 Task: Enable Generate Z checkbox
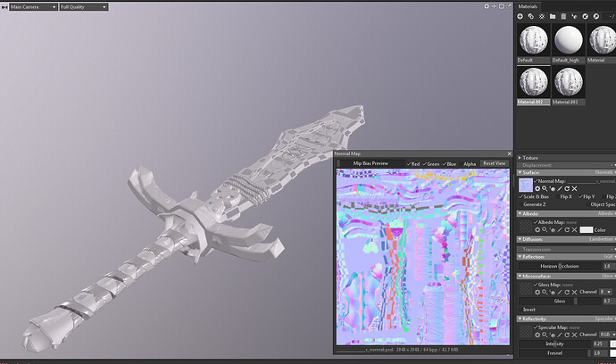click(521, 204)
